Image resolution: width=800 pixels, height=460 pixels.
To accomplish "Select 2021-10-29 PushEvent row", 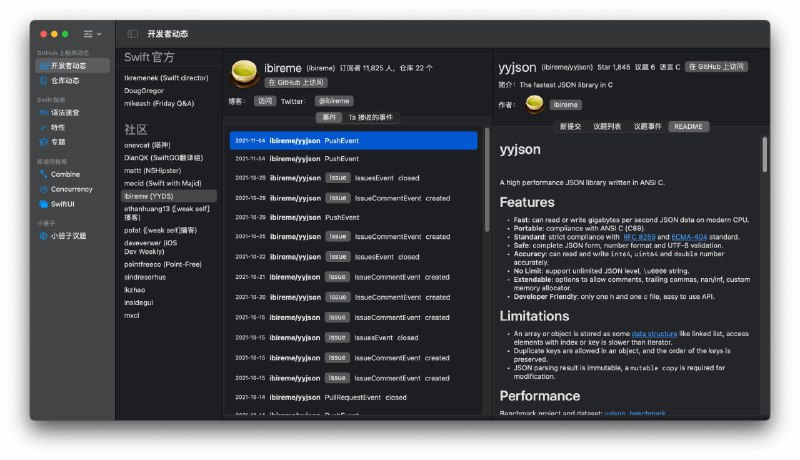I will coord(354,218).
